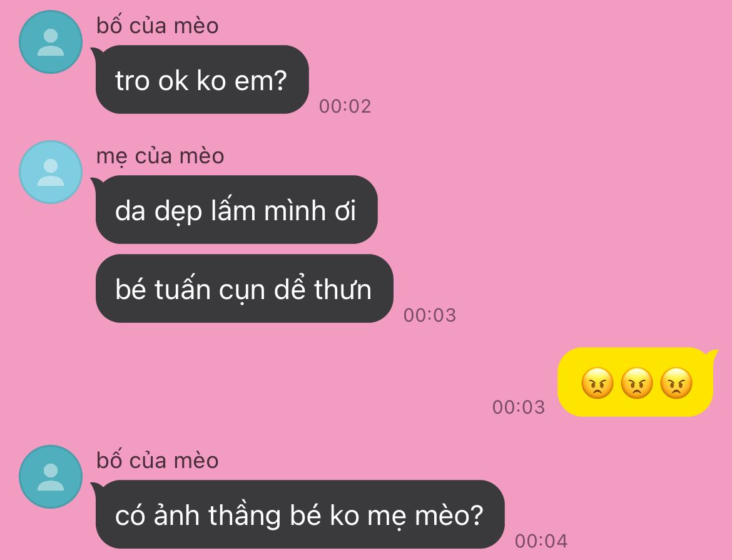
Task: Select message 'da dẹp lấm mình ơi'
Action: click(x=236, y=209)
